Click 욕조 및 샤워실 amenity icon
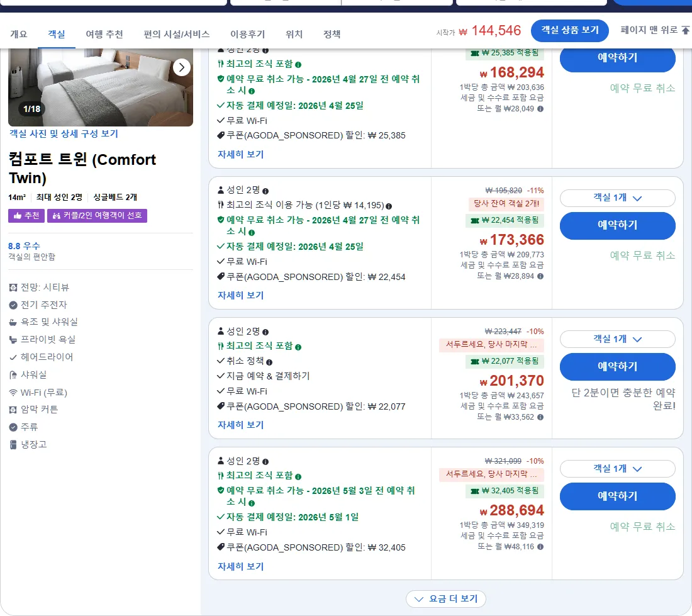The width and height of the screenshot is (692, 616). pyautogui.click(x=13, y=323)
